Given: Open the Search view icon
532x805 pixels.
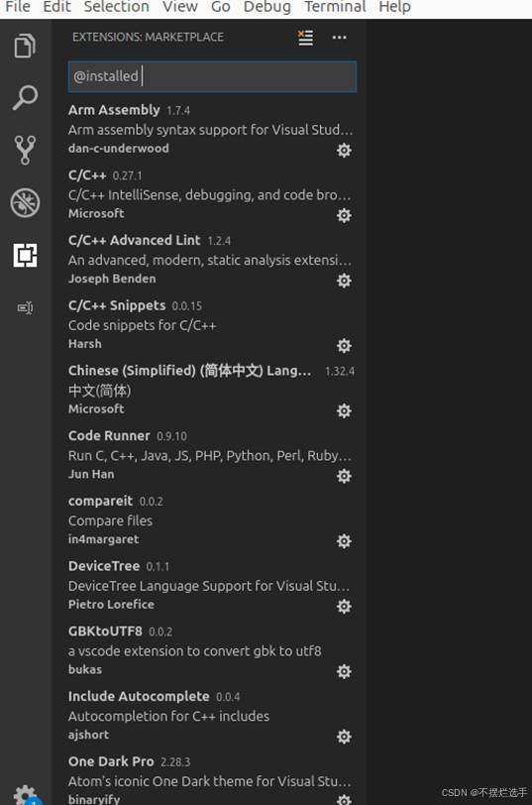Looking at the screenshot, I should coord(25,98).
